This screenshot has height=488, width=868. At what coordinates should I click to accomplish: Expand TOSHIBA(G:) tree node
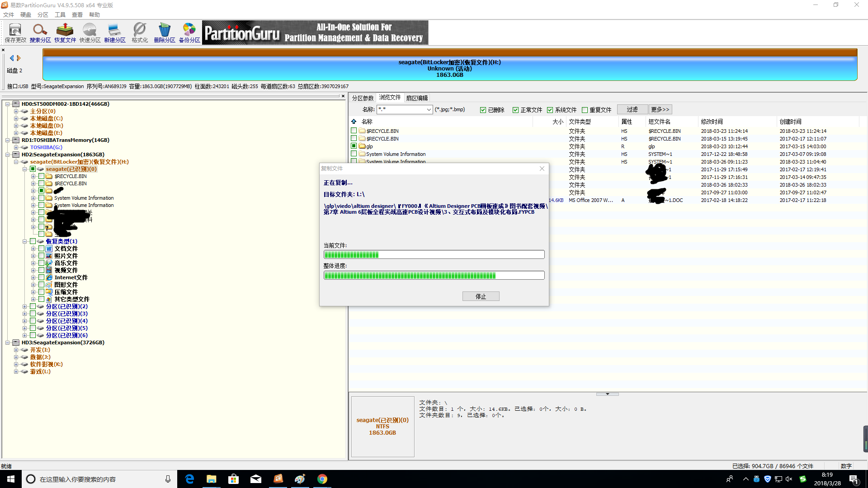pyautogui.click(x=16, y=147)
